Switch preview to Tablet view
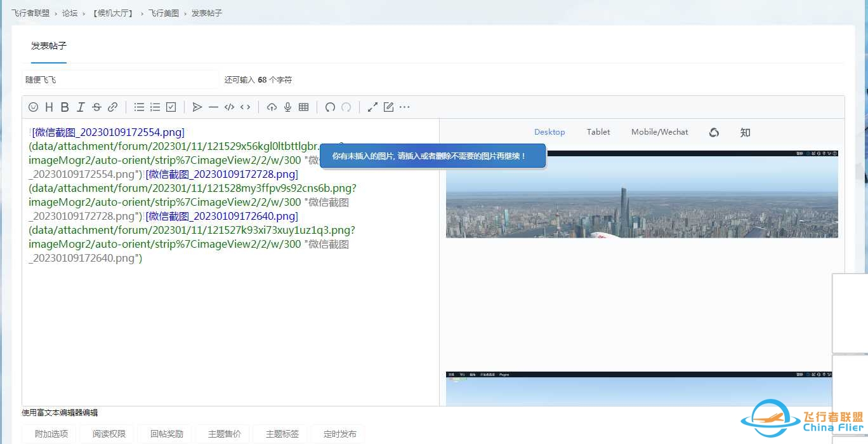 [x=598, y=132]
